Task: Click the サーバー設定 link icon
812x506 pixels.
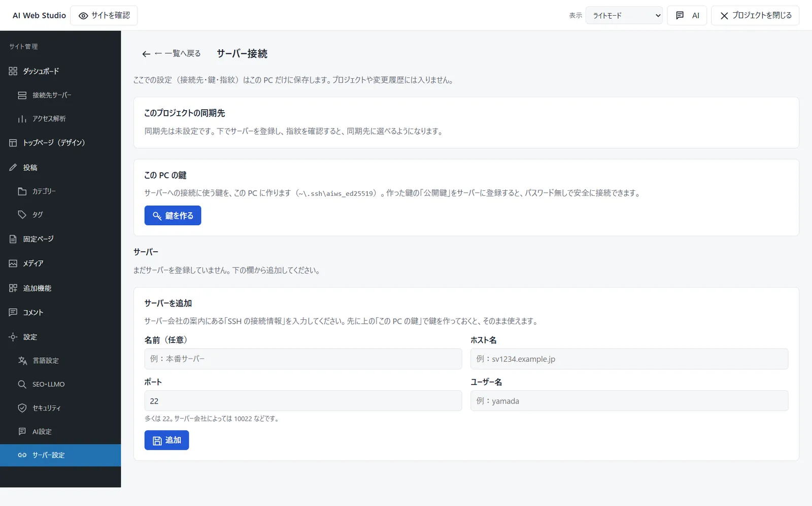Action: pos(22,455)
